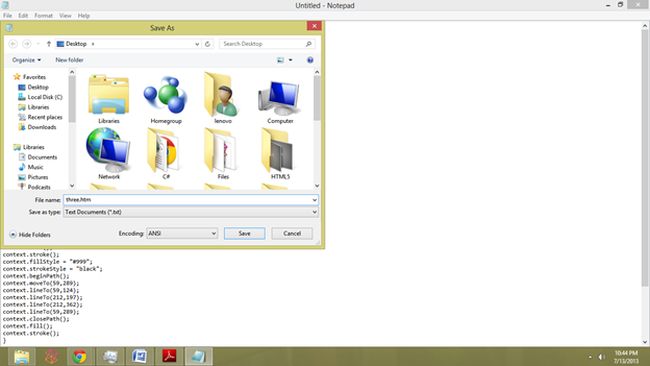Expand the File name history dropdown

(x=315, y=200)
